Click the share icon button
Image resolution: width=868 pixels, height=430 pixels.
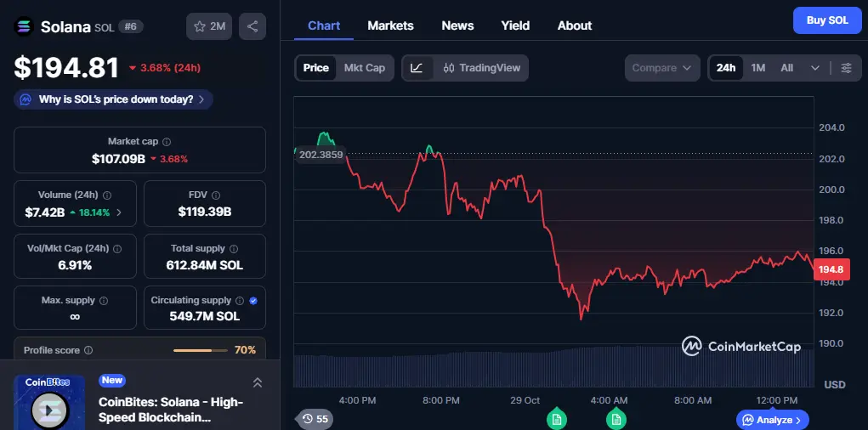[252, 26]
